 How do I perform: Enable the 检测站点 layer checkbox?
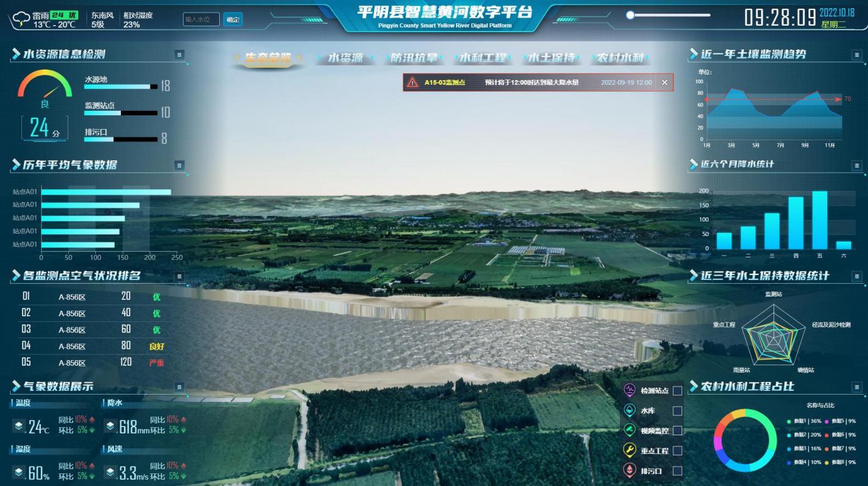point(677,391)
